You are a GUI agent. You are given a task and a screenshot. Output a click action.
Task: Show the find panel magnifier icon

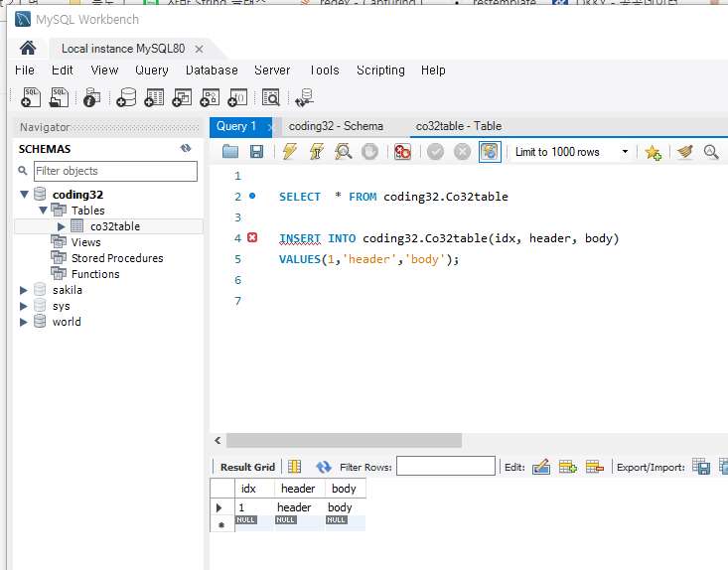coord(711,152)
